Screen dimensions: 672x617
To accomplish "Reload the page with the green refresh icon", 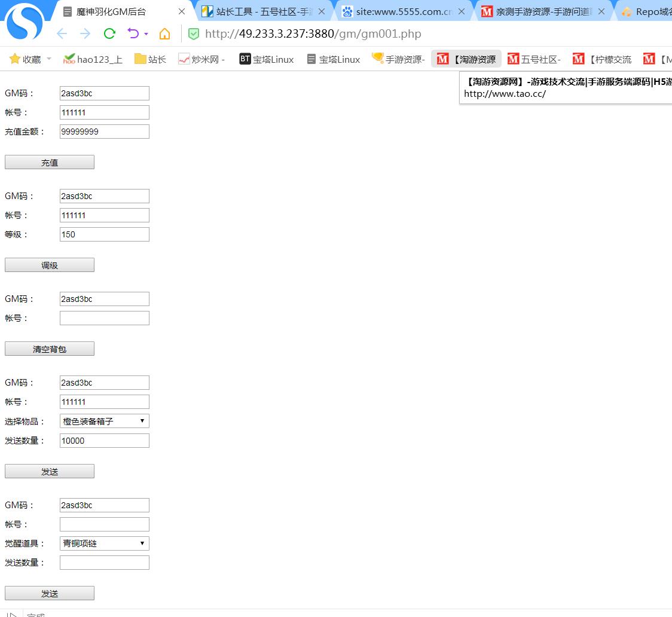I will pos(109,33).
